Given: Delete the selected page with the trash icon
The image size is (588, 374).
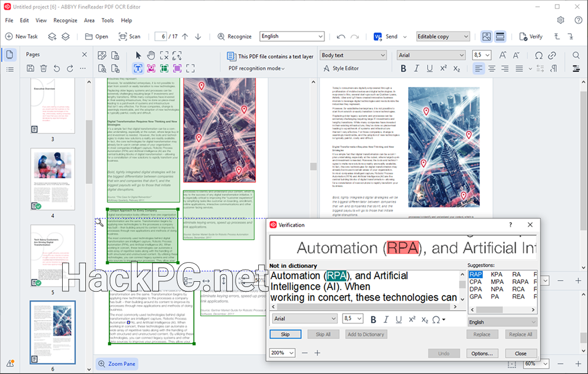Looking at the screenshot, I should pyautogui.click(x=44, y=68).
